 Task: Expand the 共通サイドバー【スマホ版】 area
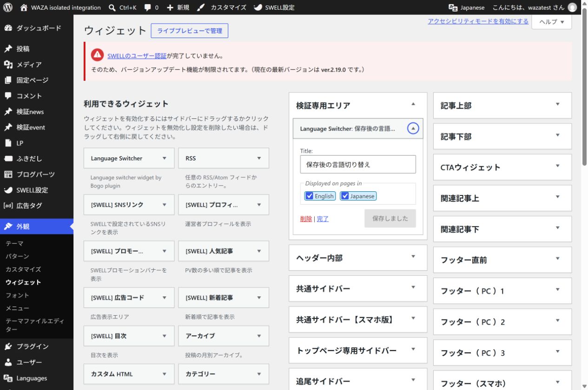(x=413, y=318)
